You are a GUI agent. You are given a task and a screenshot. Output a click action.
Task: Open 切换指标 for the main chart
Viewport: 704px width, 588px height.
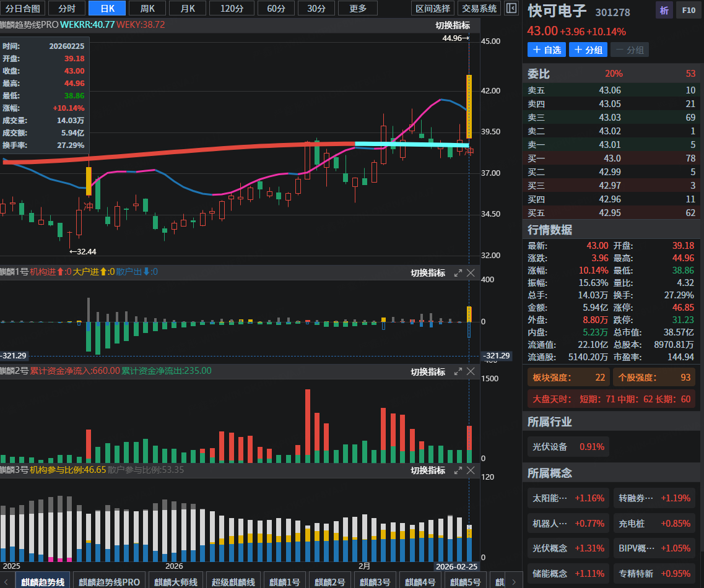point(453,25)
